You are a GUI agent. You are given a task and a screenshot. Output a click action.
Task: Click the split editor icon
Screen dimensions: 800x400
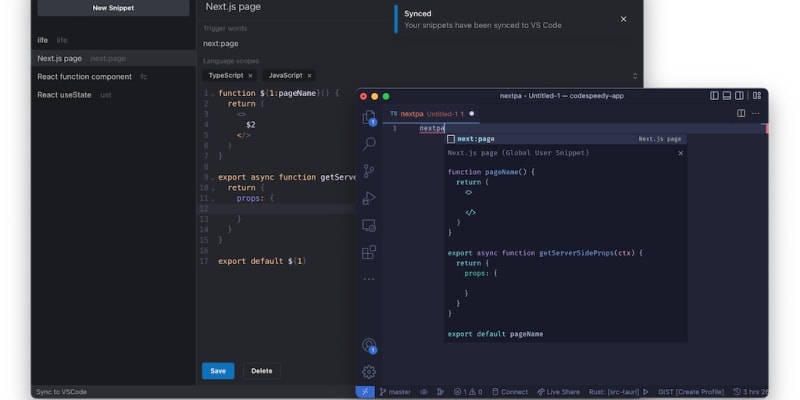pos(741,114)
